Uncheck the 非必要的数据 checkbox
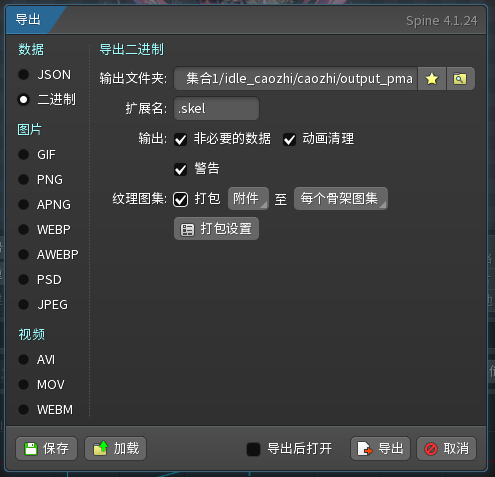Screen dimensions: 495x477 coord(181,139)
